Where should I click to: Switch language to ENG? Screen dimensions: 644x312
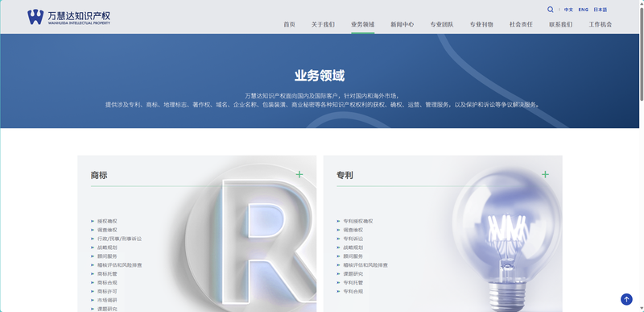(583, 10)
